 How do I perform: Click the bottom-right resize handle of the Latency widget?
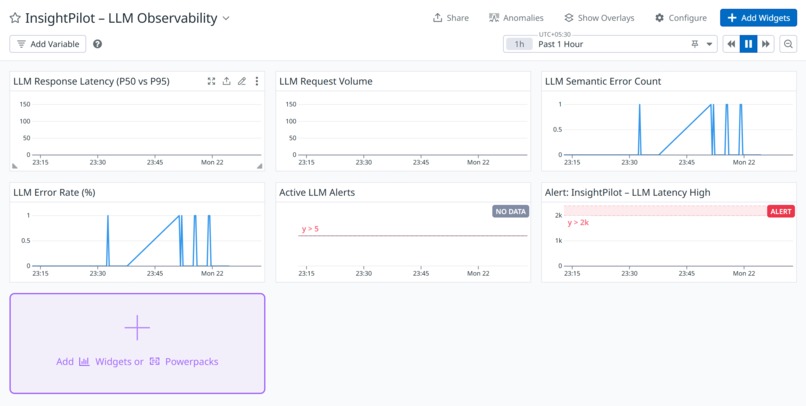[x=260, y=166]
